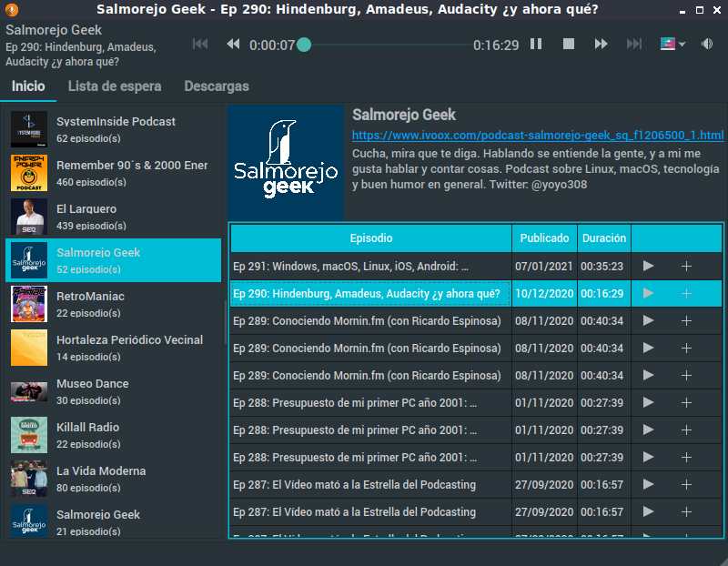
Task: Add the second Ep 287 row to queue
Action: pos(686,512)
